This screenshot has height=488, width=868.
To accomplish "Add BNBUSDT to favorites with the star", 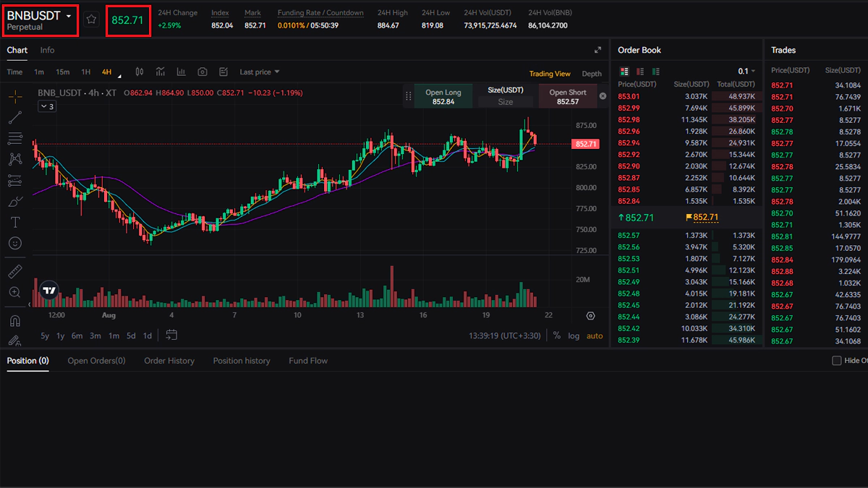I will pos(91,20).
